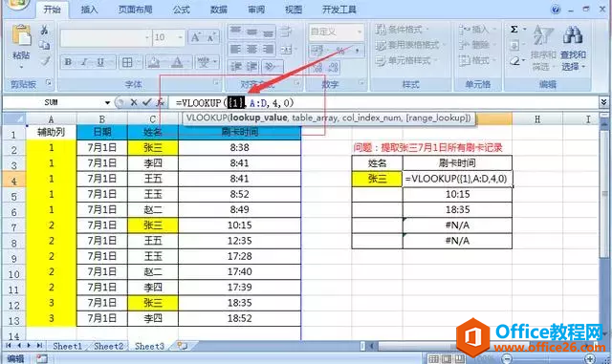Click the Comma Style icon
This screenshot has height=364, width=612.
click(357, 51)
